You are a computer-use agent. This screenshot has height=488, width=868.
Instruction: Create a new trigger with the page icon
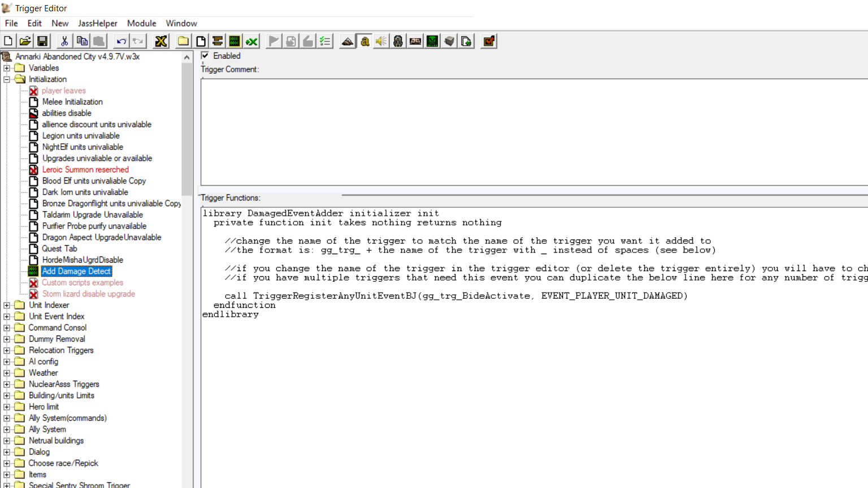pyautogui.click(x=201, y=41)
